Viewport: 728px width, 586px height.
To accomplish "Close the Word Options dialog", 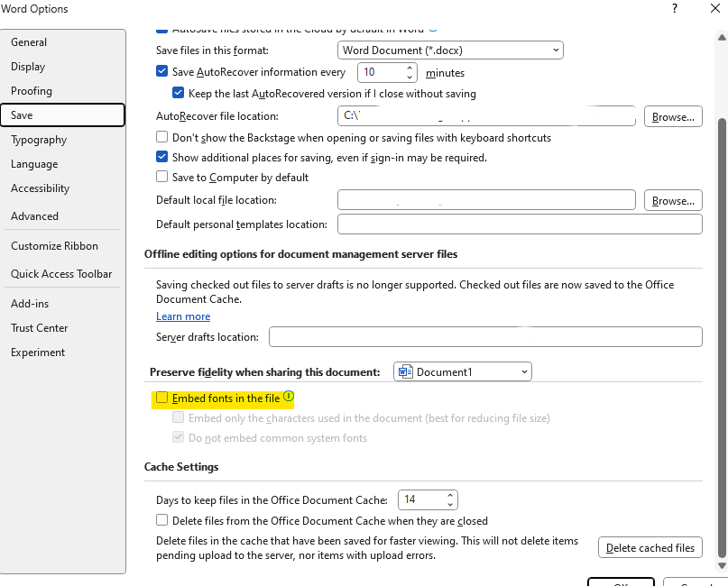I will 715,8.
